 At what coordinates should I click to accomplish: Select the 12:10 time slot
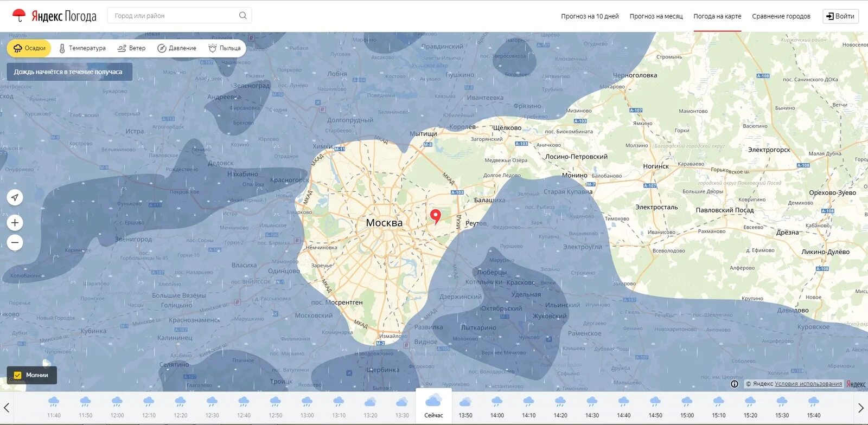149,408
